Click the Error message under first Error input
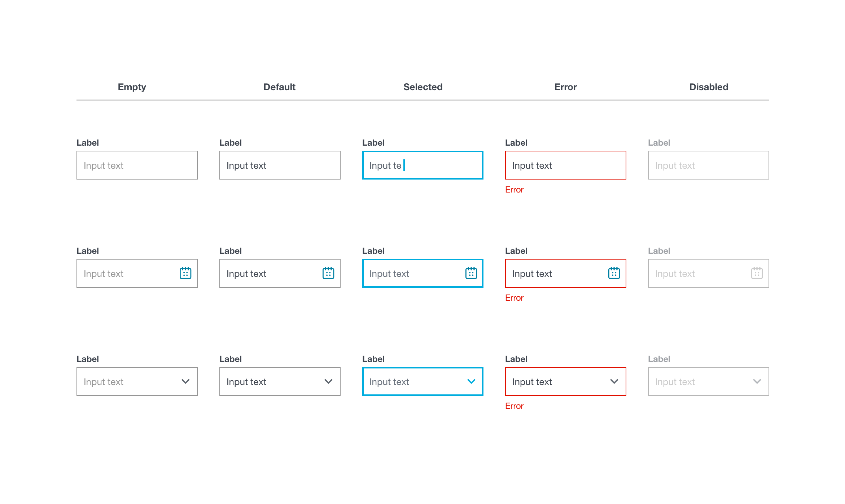Image resolution: width=845 pixels, height=504 pixels. click(x=514, y=190)
